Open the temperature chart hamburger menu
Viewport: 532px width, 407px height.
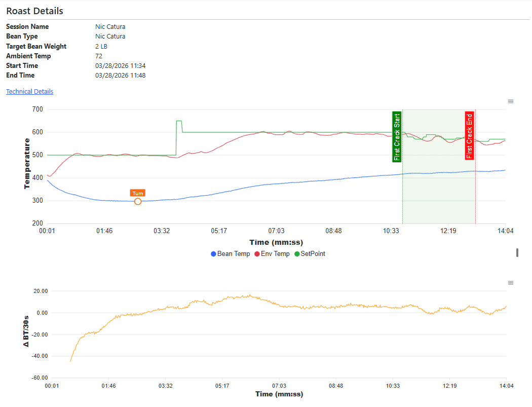click(510, 101)
